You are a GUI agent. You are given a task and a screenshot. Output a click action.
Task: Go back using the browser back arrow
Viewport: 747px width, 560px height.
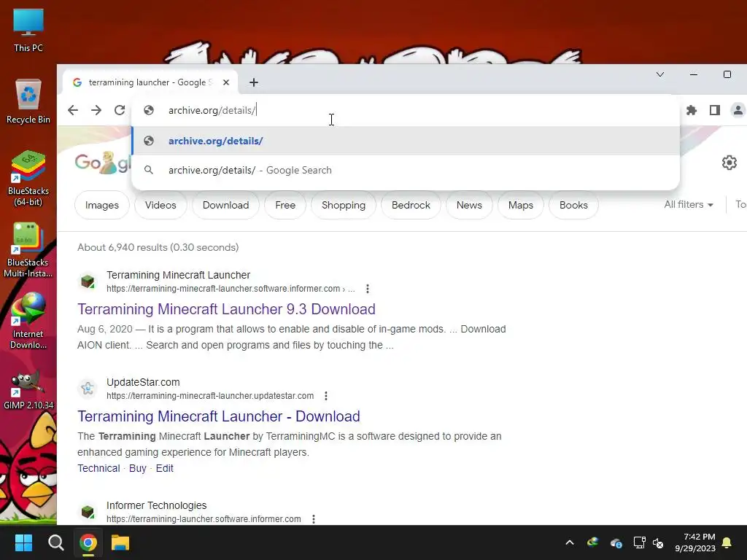click(73, 110)
